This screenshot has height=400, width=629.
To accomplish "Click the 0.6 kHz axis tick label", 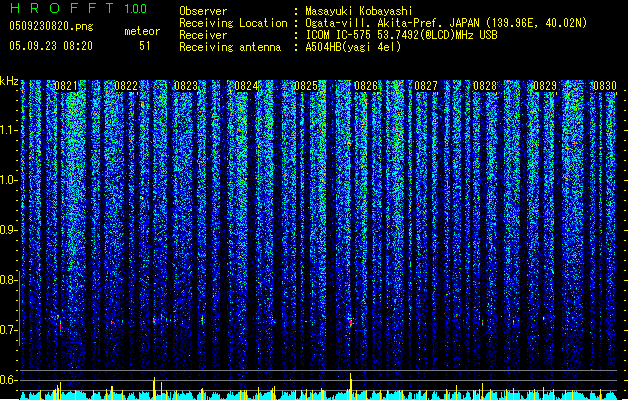I will pos(7,380).
